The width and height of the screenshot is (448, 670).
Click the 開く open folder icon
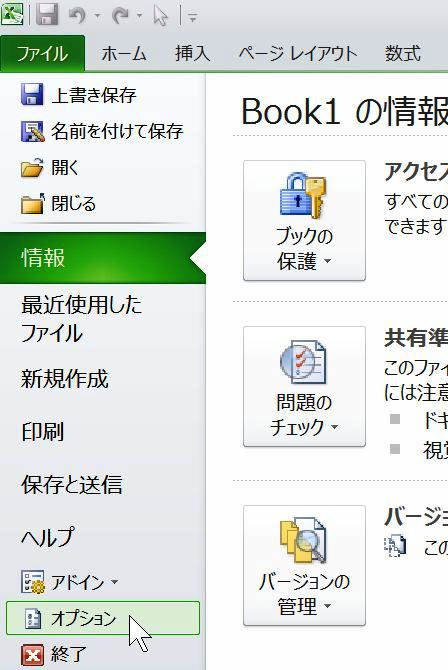pyautogui.click(x=32, y=167)
